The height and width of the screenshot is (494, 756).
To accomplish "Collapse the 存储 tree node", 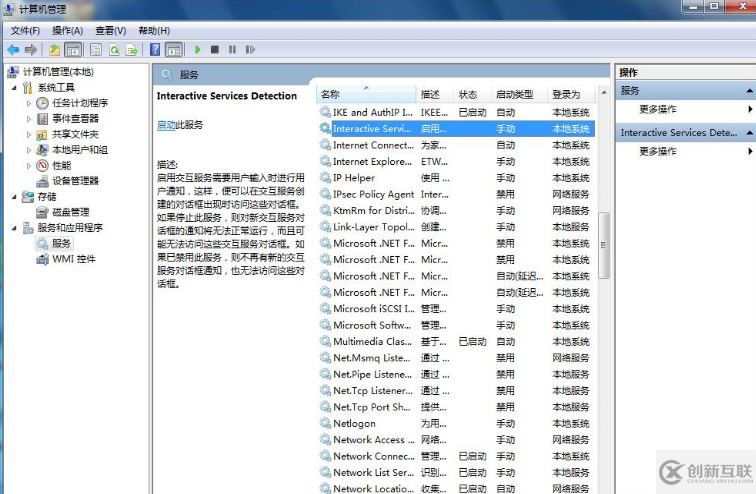I will tap(14, 197).
